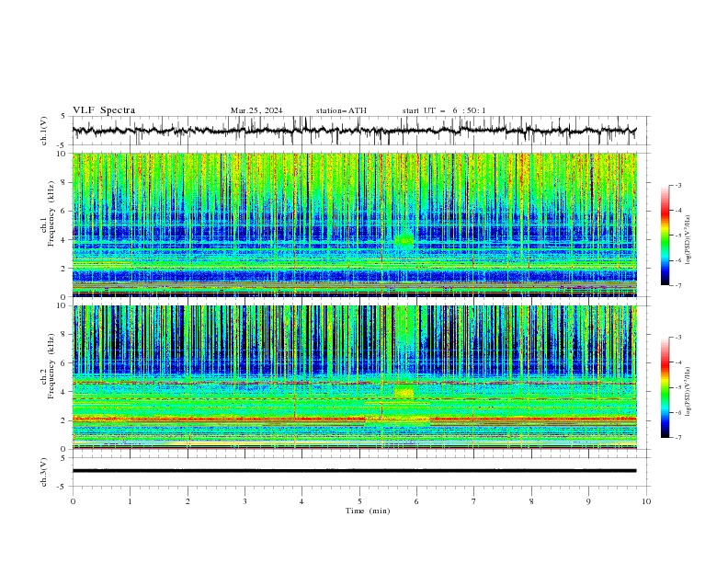Click the "Time (min)" axis label

click(368, 511)
